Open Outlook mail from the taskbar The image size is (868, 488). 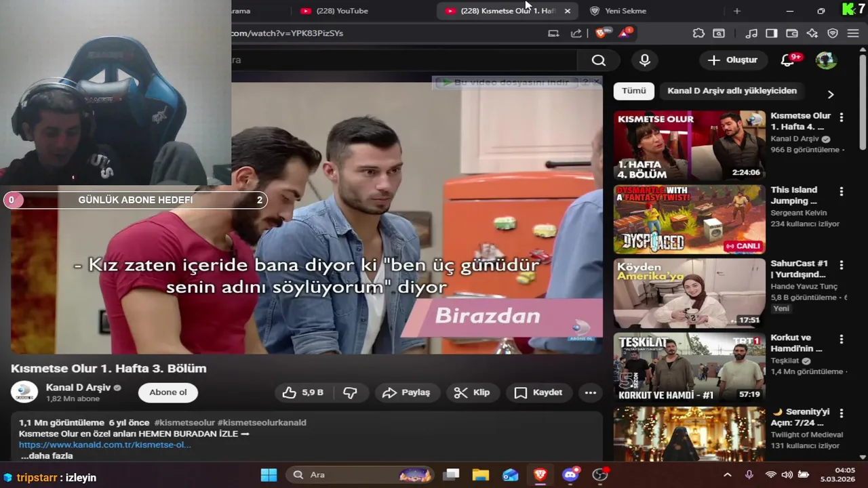[x=510, y=475]
